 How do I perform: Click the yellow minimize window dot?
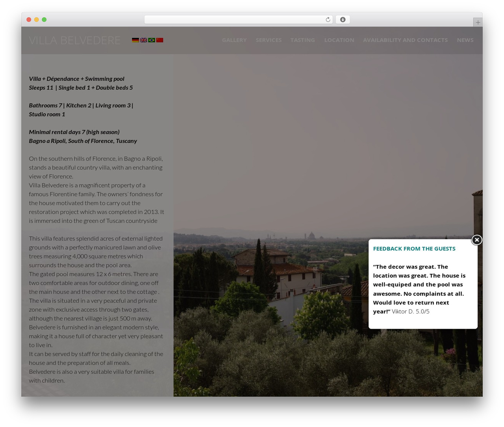pos(36,20)
